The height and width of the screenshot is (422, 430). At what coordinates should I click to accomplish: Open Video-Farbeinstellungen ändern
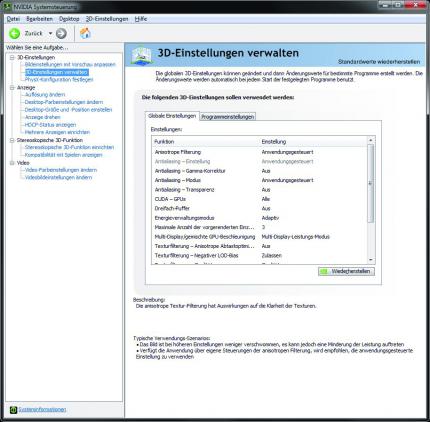(61, 170)
